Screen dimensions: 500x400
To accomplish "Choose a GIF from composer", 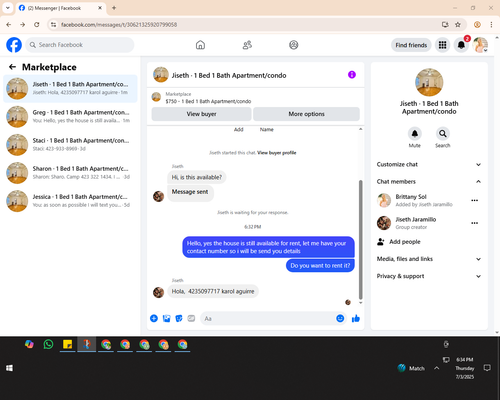I will 191,318.
